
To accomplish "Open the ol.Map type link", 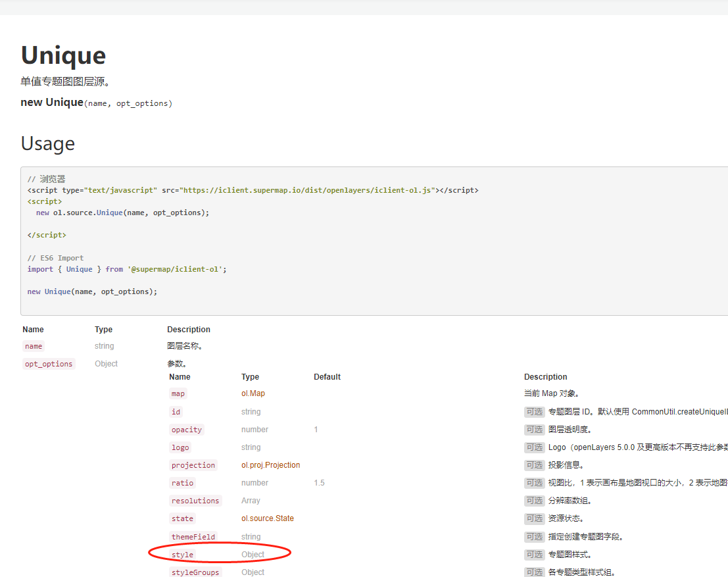I will click(x=253, y=393).
